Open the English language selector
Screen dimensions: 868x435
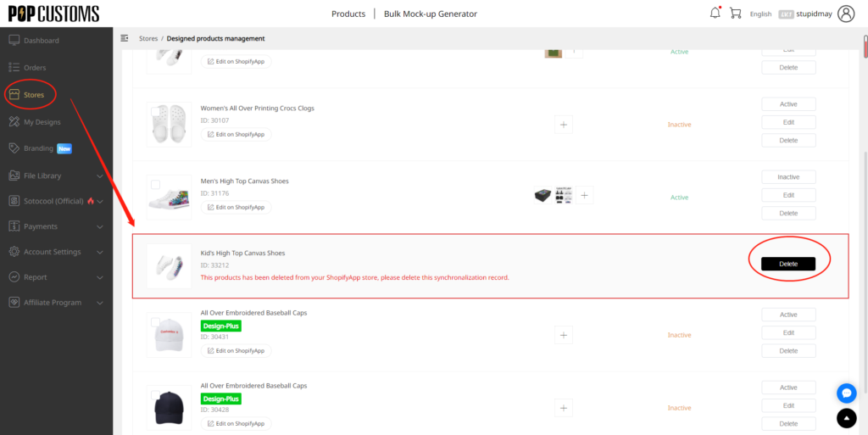(x=760, y=14)
